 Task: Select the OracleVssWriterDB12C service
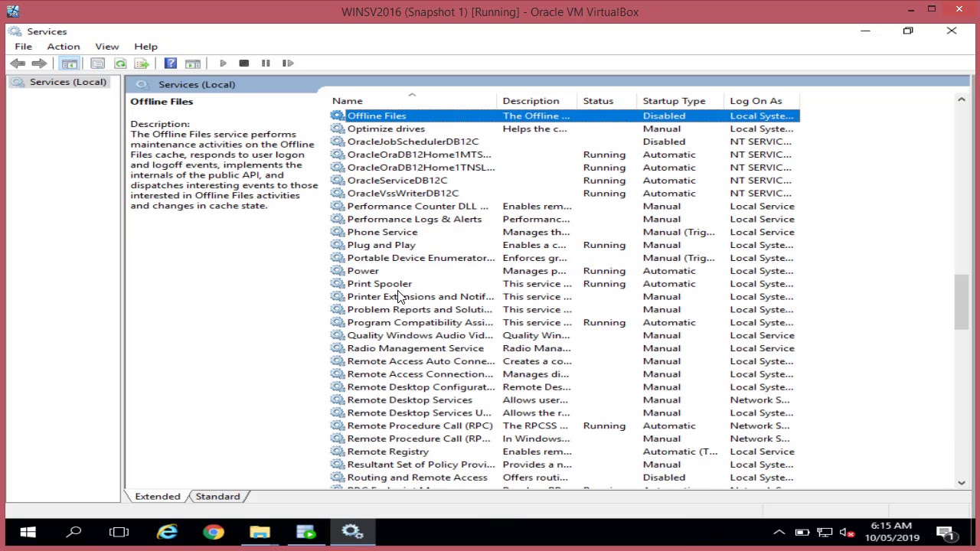click(x=565, y=194)
